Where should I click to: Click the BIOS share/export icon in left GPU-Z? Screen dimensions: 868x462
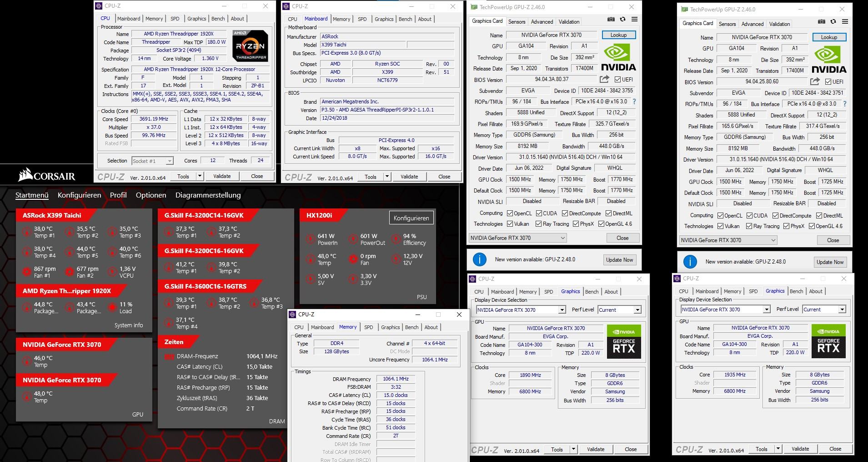pos(604,79)
